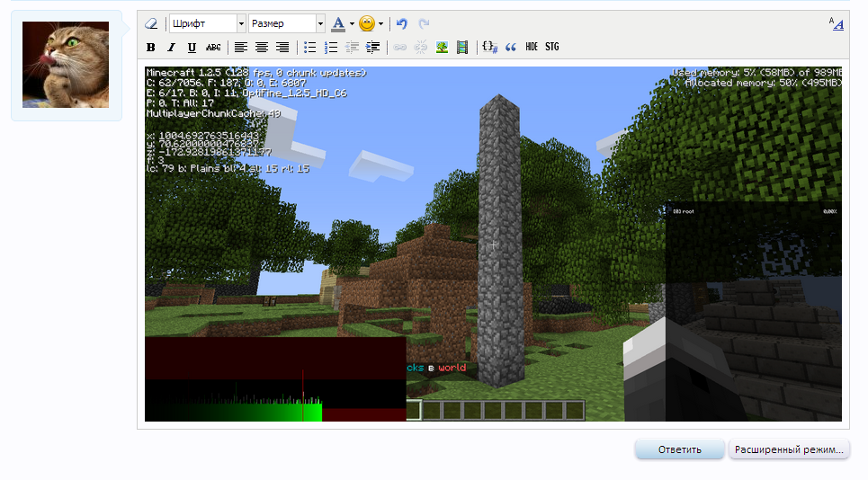Insert a bulleted list
The height and width of the screenshot is (480, 868).
tap(310, 48)
